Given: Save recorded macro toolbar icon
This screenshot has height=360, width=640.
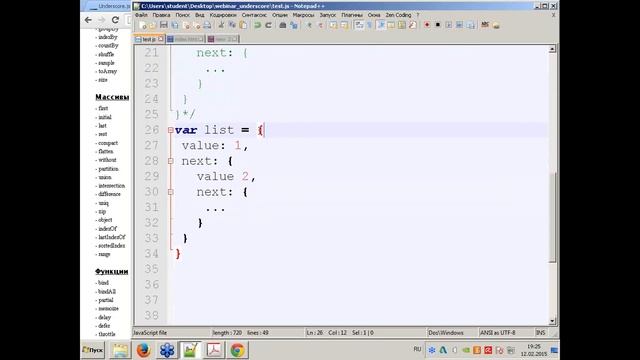Looking at the screenshot, I should 471,25.
